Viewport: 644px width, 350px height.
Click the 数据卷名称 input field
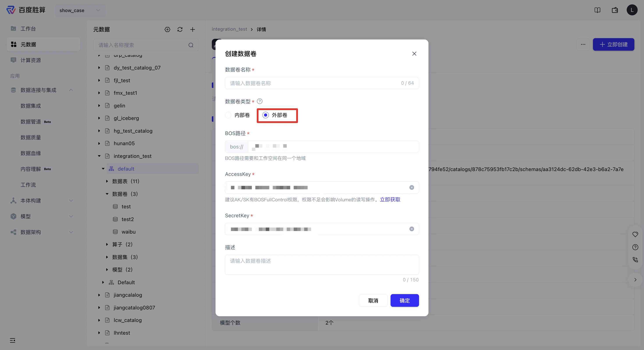pos(322,83)
